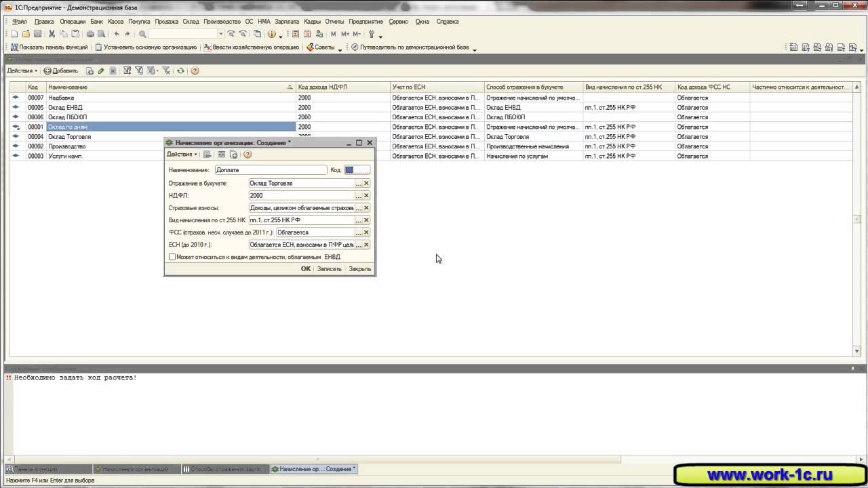Click the Find magnifier icon
868x488 pixels.
point(142,34)
